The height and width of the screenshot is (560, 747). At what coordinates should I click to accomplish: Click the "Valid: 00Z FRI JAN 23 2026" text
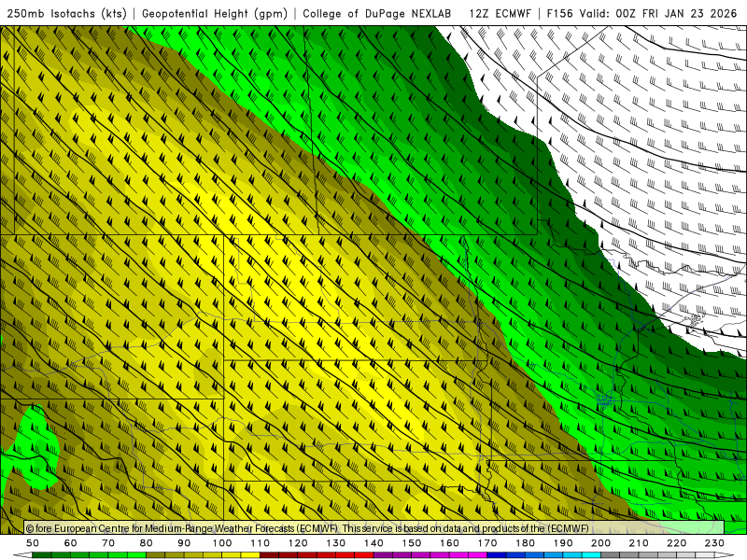click(658, 13)
